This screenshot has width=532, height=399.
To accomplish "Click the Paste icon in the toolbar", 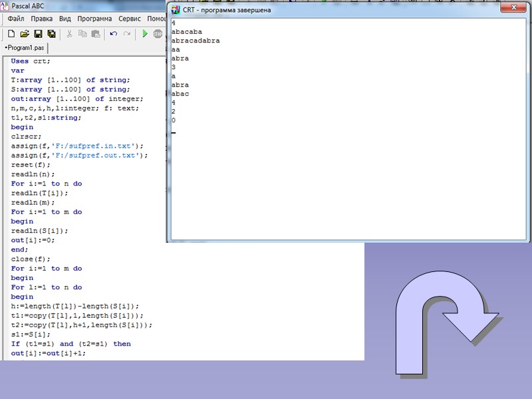I will 96,34.
